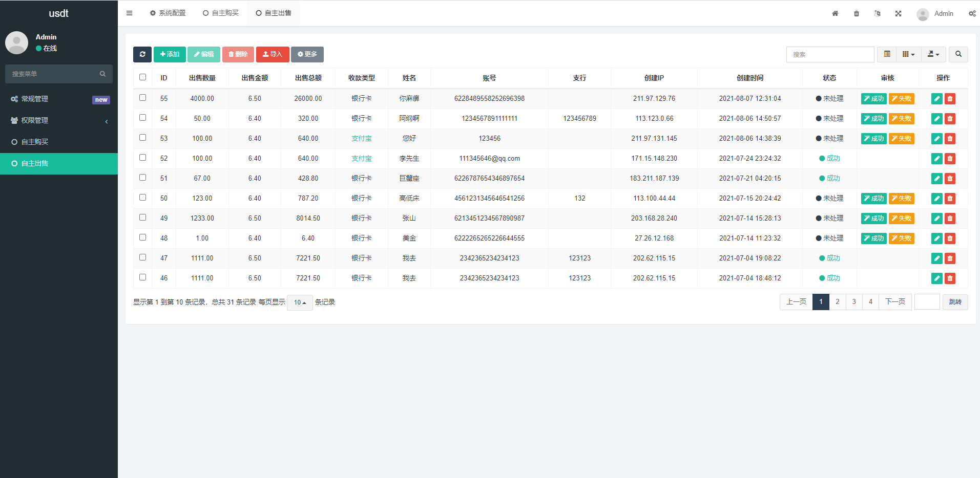This screenshot has width=980, height=478.
Task: Run the search using the magnifier icon
Action: [958, 54]
